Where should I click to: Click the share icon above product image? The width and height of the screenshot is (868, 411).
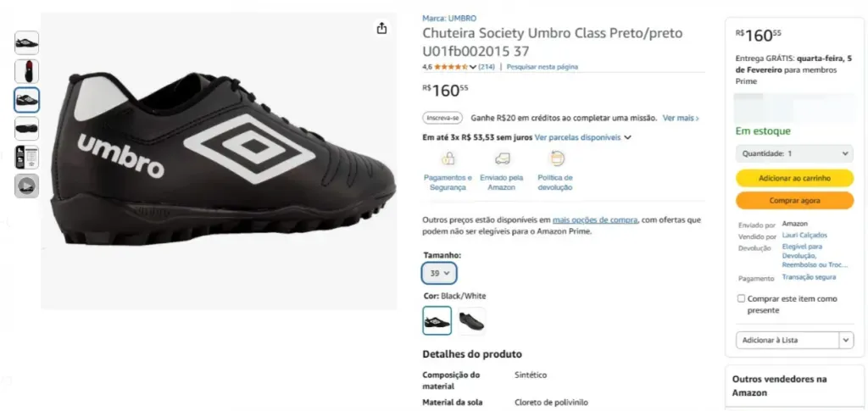coord(381,28)
